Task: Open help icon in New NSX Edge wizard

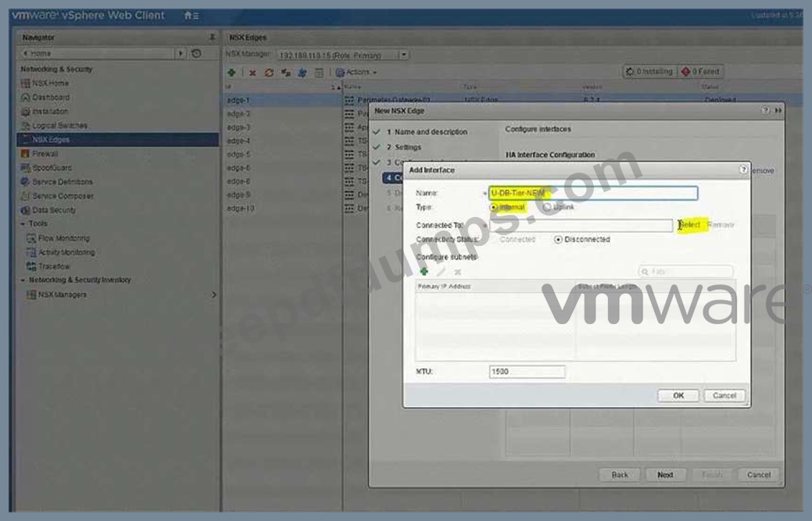Action: click(765, 110)
